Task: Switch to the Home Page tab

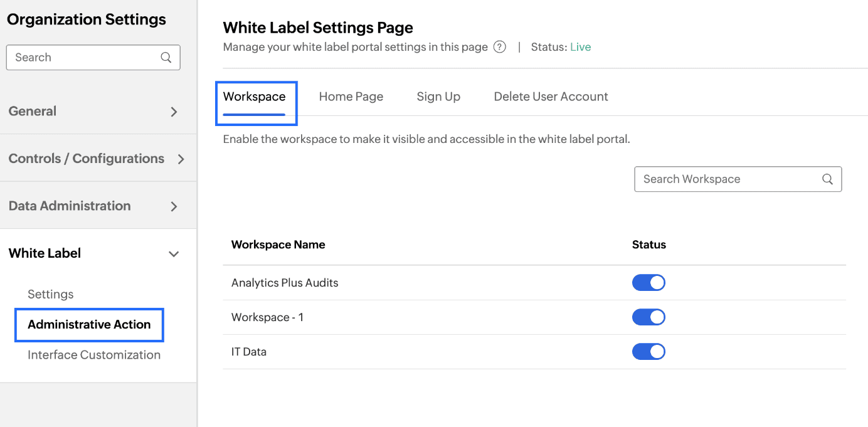Action: click(x=351, y=97)
